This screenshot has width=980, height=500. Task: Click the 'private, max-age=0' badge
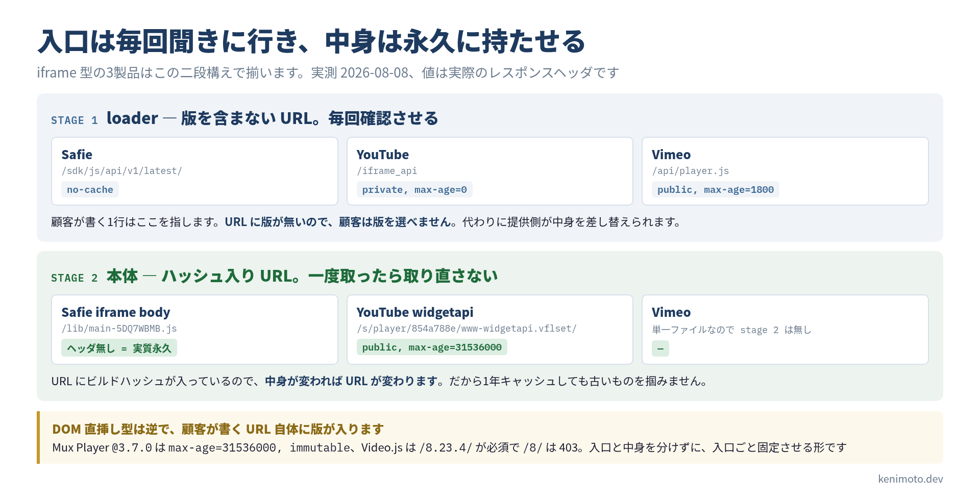414,189
